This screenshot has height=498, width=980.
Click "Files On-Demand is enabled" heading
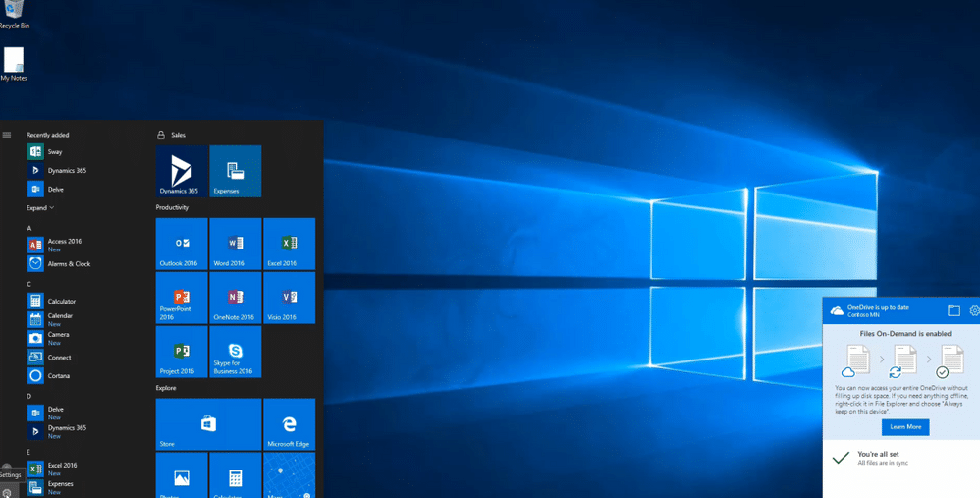point(905,334)
